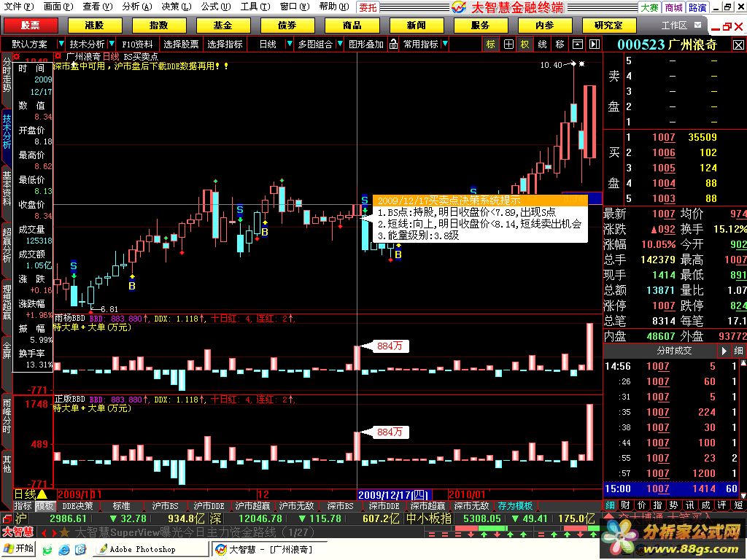747x560 pixels.
Task: Expand the 默认方案 dropdown arrow
Action: pos(60,44)
